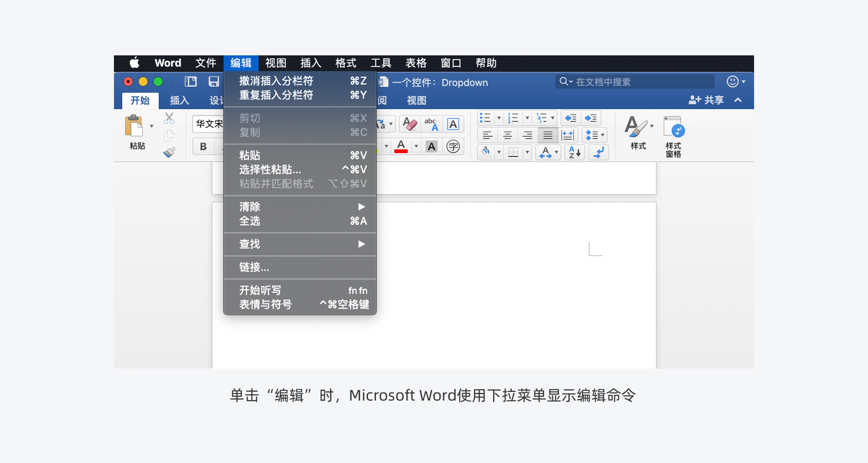Click the multilevel list icon
Image resolution: width=868 pixels, height=463 pixels.
point(541,118)
